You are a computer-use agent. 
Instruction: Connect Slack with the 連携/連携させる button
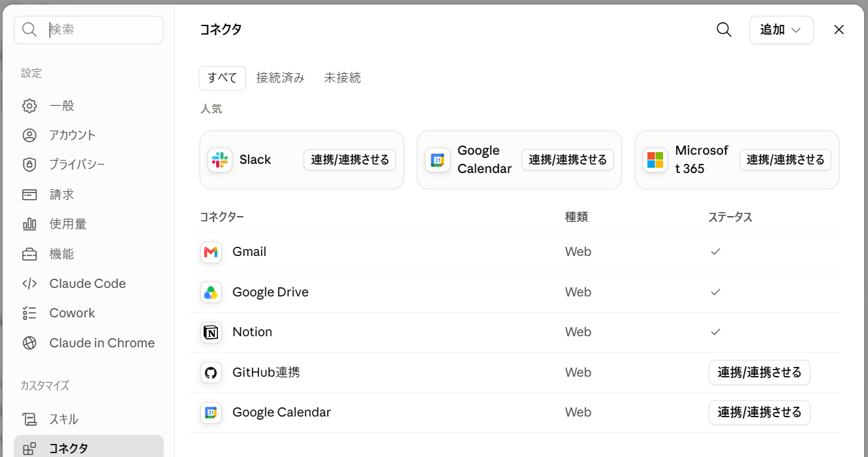point(350,160)
